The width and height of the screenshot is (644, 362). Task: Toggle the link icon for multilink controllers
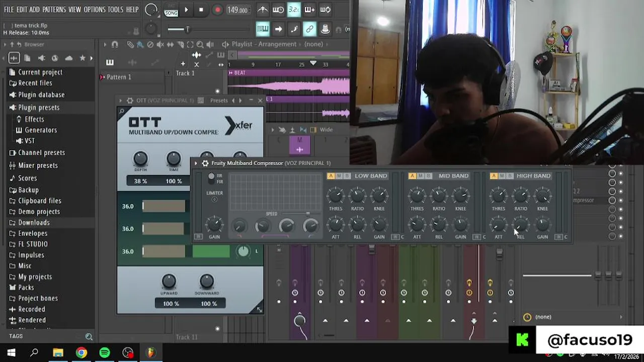pyautogui.click(x=309, y=29)
